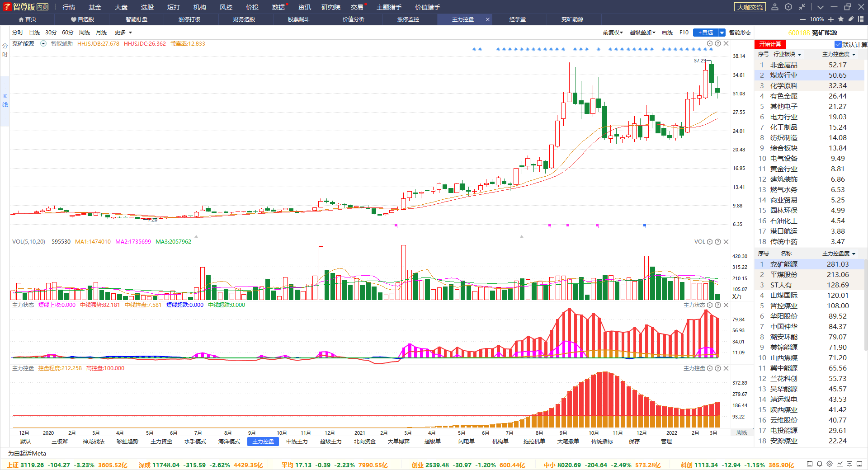The height and width of the screenshot is (470, 868).
Task: Open the 前复权 dropdown
Action: 613,33
